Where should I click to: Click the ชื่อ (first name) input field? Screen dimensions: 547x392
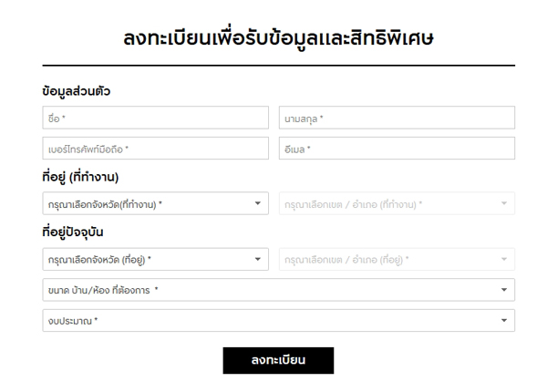pyautogui.click(x=155, y=119)
